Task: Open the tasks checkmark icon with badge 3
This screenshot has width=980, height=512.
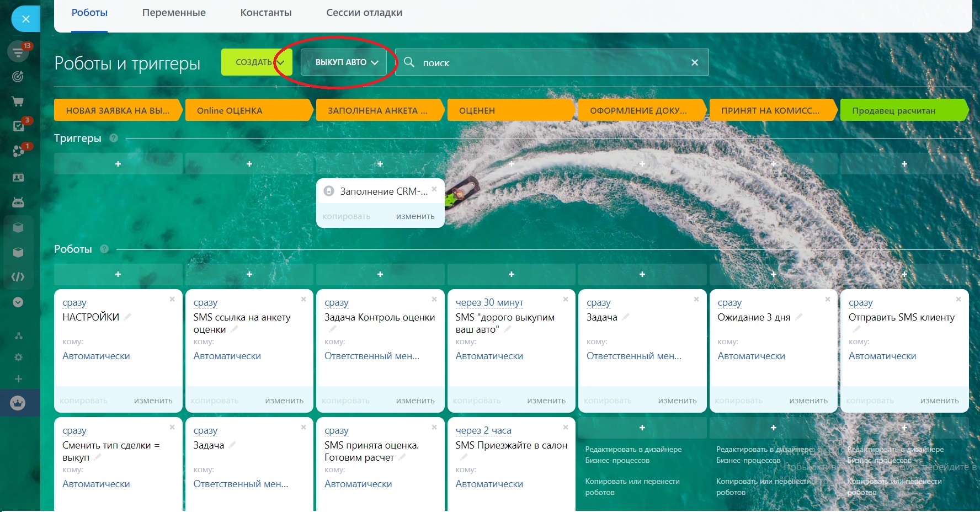Action: [18, 126]
